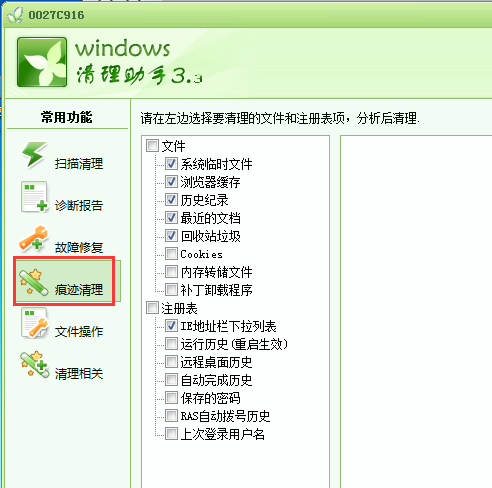Toggle the 文件 parent group checkbox
Screen dimensions: 492x488
[x=152, y=145]
